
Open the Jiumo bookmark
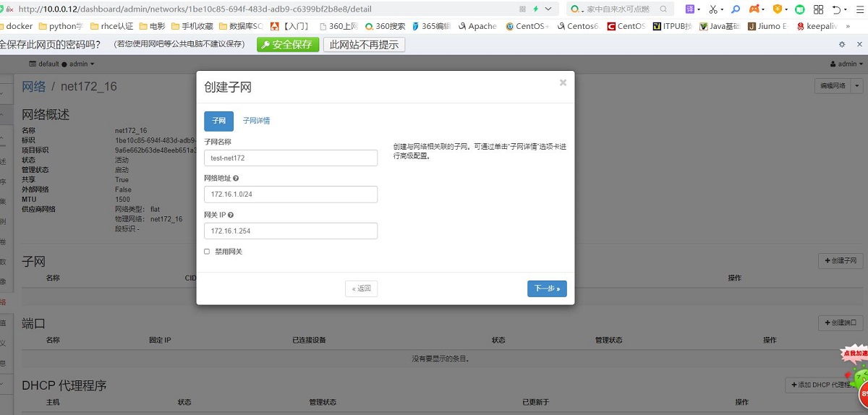(x=768, y=26)
